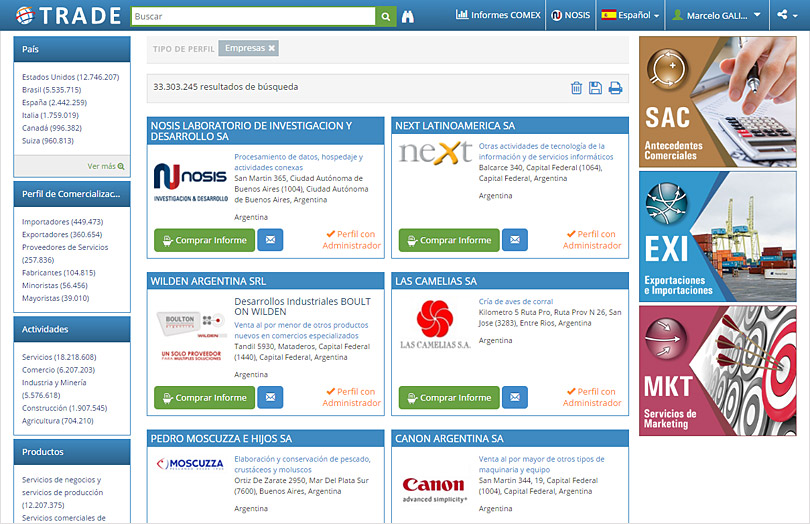Select Exportadores profile filter

pos(62,235)
